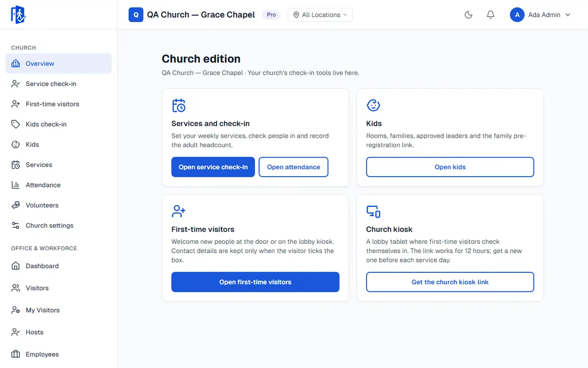The width and height of the screenshot is (588, 368).
Task: Click the app logo in the top-left corner
Action: point(18,15)
